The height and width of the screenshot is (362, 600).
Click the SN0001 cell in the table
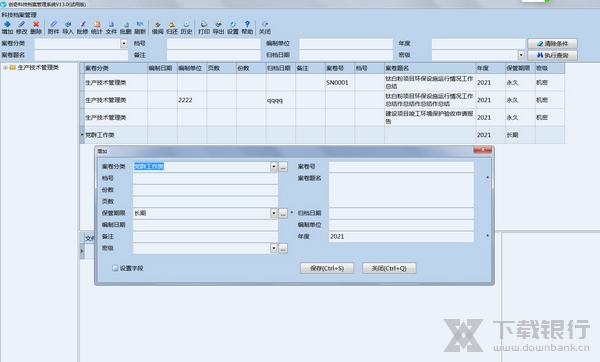click(340, 82)
